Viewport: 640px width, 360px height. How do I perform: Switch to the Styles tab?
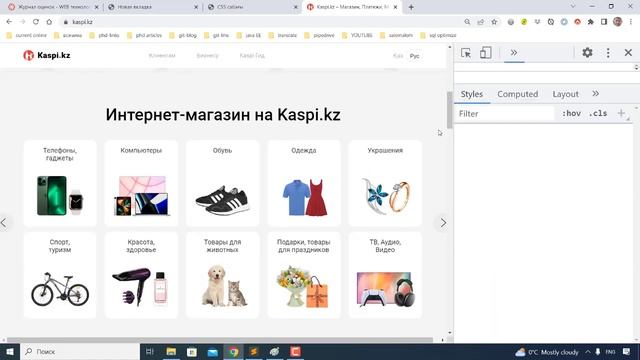tap(472, 94)
